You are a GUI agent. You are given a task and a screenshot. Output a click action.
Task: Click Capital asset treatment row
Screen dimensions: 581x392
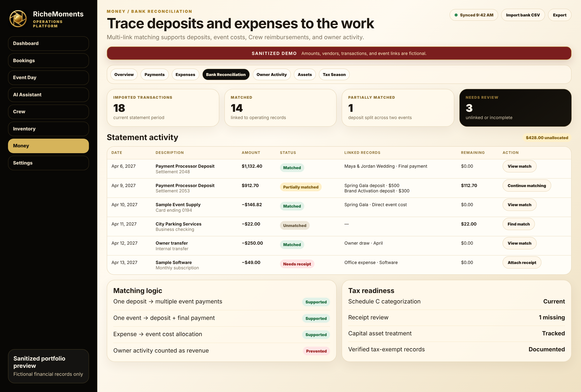[x=456, y=333]
